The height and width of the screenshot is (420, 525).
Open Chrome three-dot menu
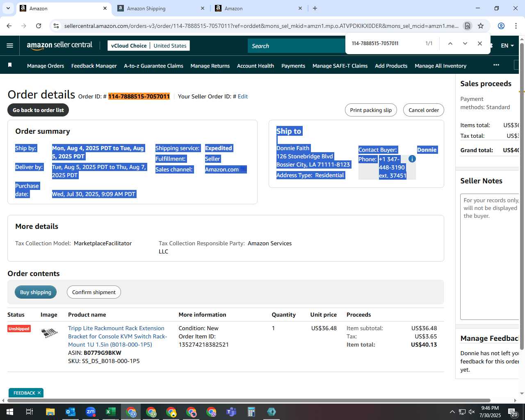pos(516,26)
